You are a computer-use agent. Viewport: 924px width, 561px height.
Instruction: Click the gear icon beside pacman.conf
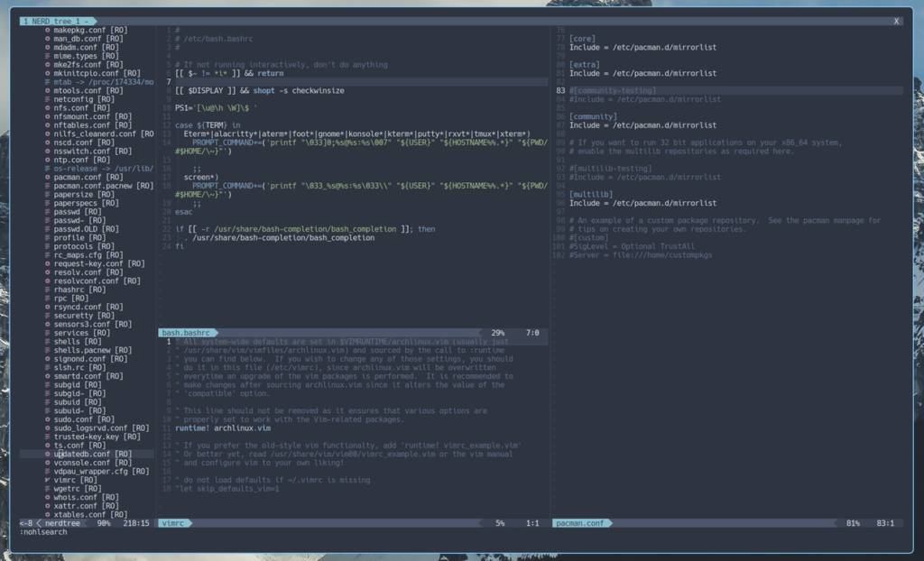point(47,177)
